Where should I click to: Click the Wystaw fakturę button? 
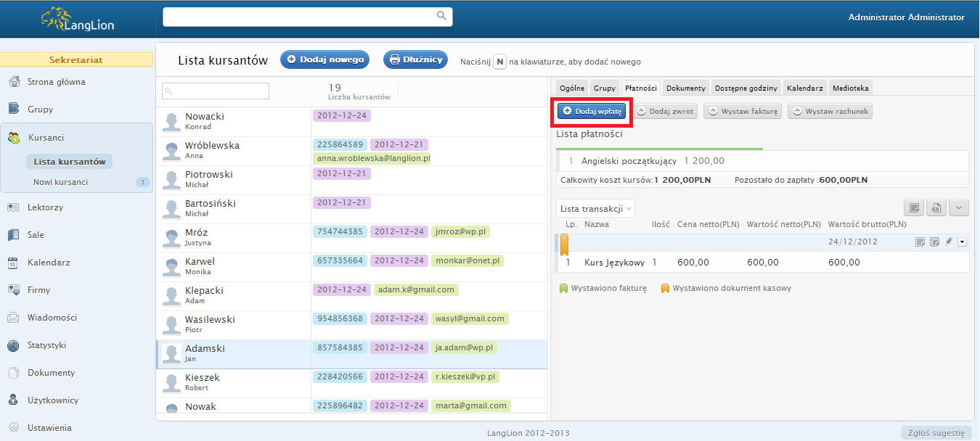742,112
